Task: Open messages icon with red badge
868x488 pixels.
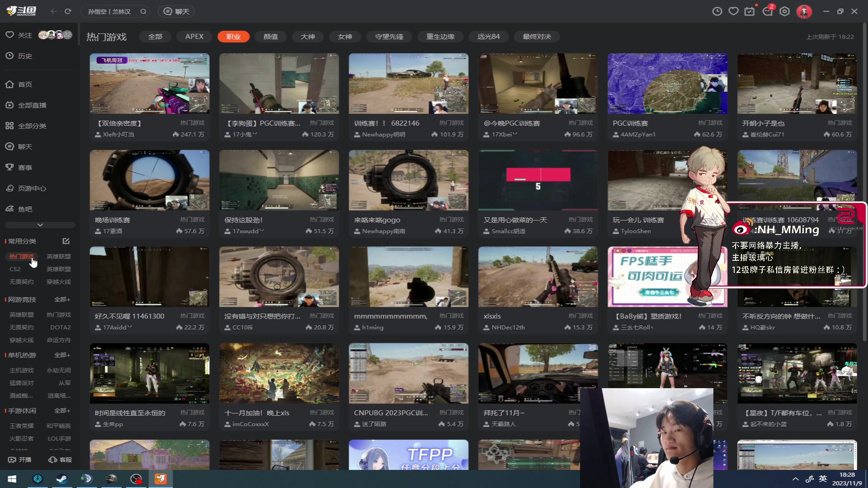Action: tap(768, 11)
